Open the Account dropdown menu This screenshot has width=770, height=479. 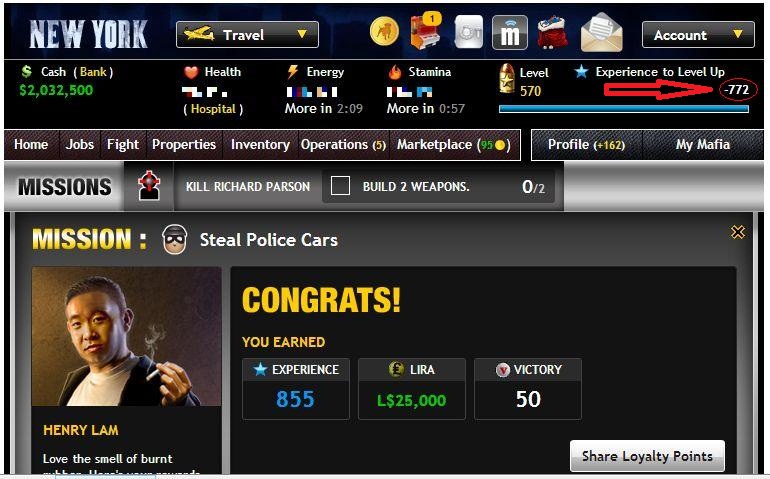click(x=698, y=35)
